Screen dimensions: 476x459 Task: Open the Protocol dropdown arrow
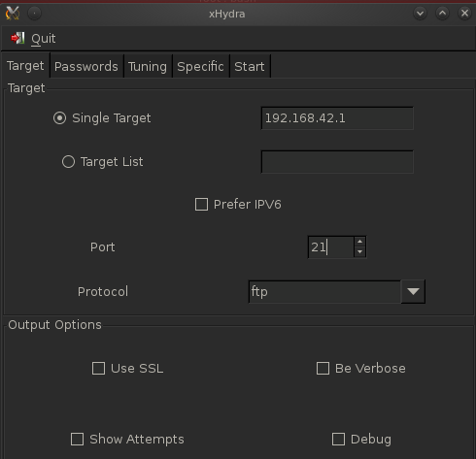[x=413, y=291]
